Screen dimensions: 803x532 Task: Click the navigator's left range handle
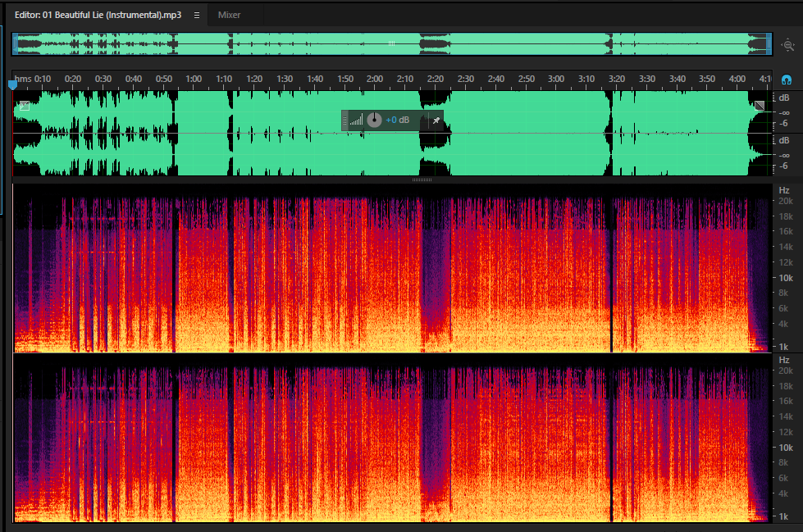point(16,44)
